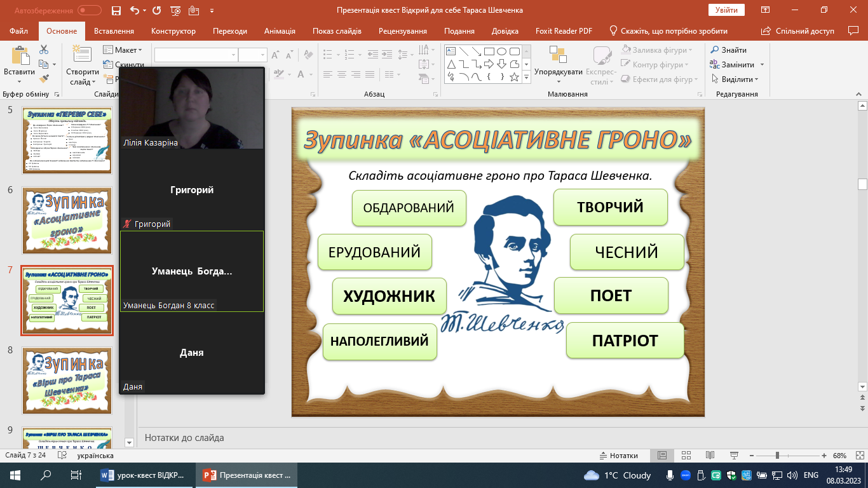Pick the star shape in shapes gallery
The image size is (868, 488).
pyautogui.click(x=514, y=77)
